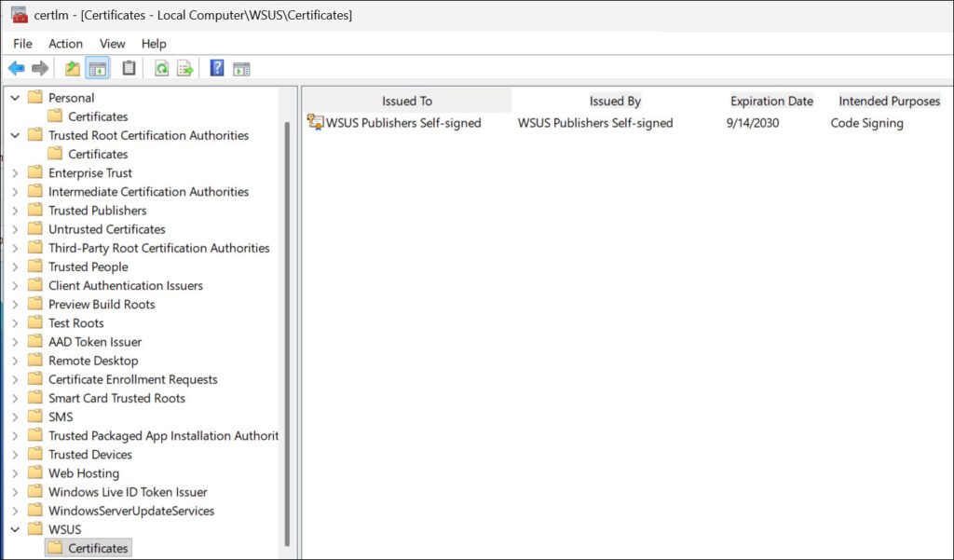Sort by the Expiration Date column header
954x560 pixels.
[x=771, y=101]
